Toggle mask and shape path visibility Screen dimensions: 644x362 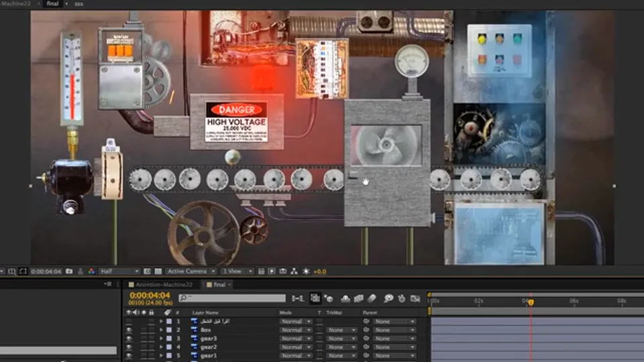tap(23, 271)
